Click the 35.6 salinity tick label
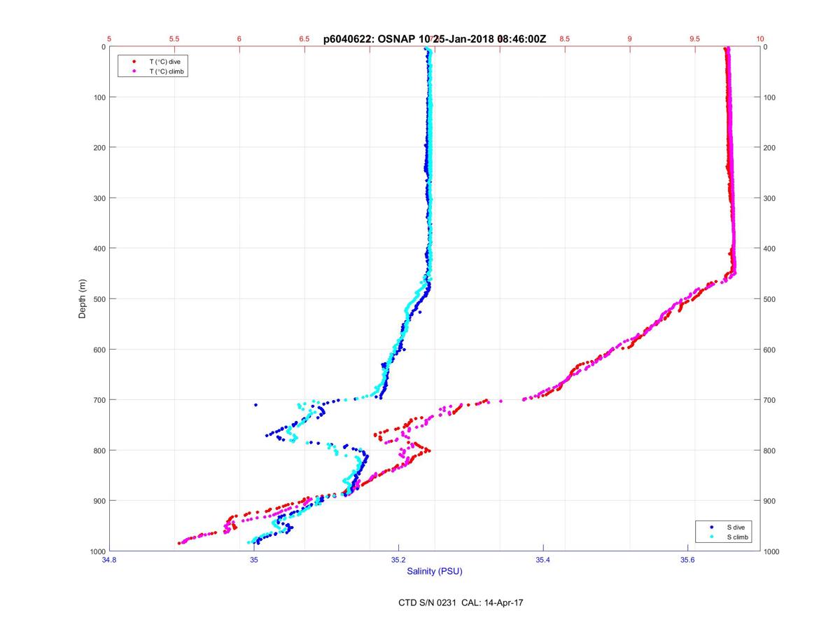This screenshot has height=620, width=840. coord(687,560)
